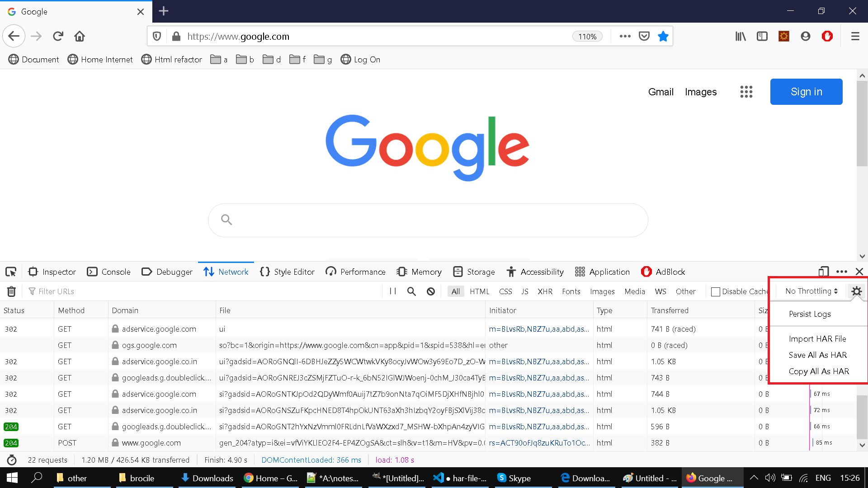Open tracking protection shield in address bar

coord(157,37)
